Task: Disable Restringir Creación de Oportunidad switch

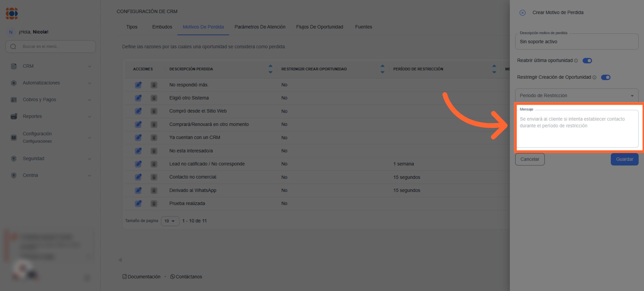Action: coord(606,77)
